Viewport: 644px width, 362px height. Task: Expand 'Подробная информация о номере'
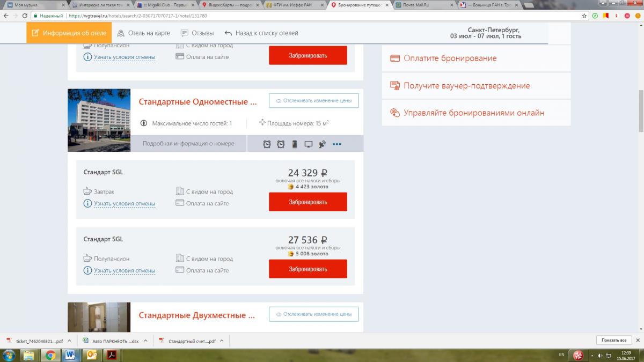188,144
